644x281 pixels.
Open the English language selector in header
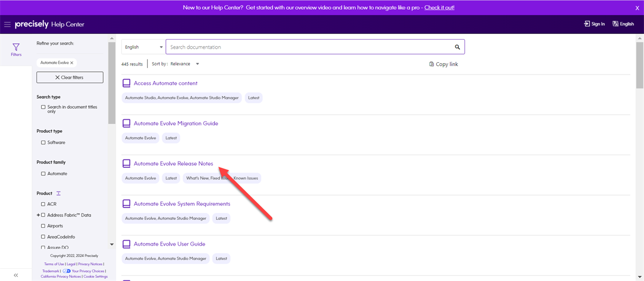[623, 24]
